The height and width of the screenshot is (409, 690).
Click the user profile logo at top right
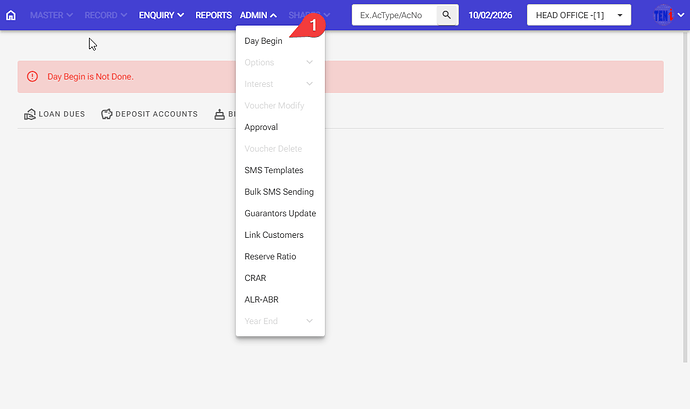pyautogui.click(x=663, y=16)
